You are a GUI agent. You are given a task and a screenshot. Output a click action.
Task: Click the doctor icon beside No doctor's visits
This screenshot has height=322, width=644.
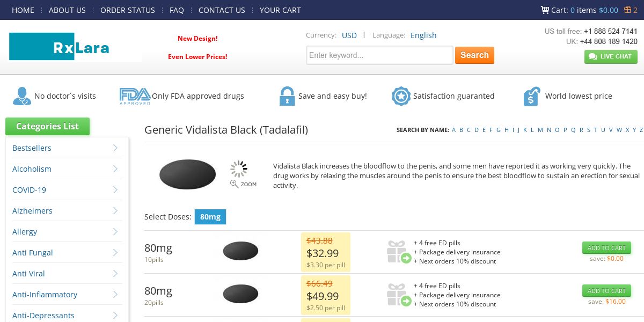[21, 96]
